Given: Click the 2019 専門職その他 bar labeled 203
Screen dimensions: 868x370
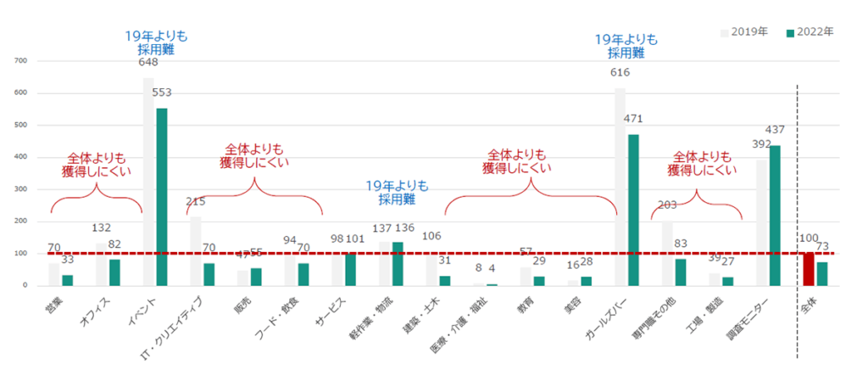Looking at the screenshot, I should point(667,253).
